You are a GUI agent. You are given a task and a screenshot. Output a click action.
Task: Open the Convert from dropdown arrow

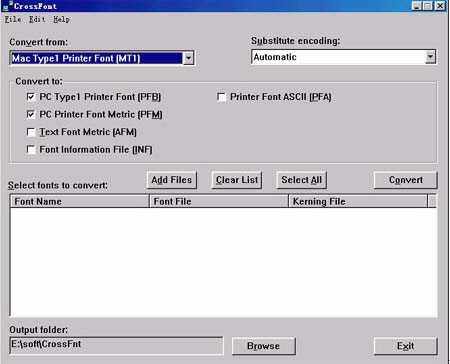(x=188, y=58)
